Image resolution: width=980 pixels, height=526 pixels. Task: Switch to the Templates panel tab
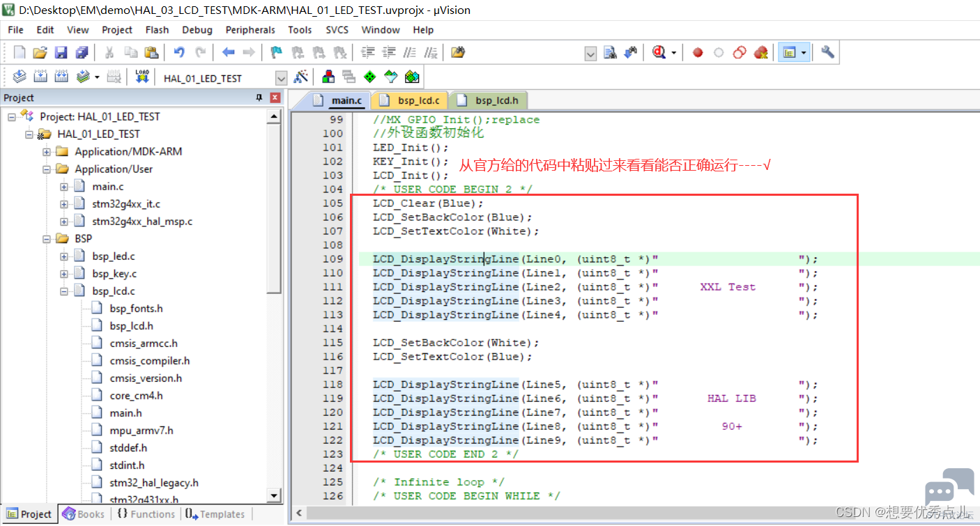click(216, 514)
